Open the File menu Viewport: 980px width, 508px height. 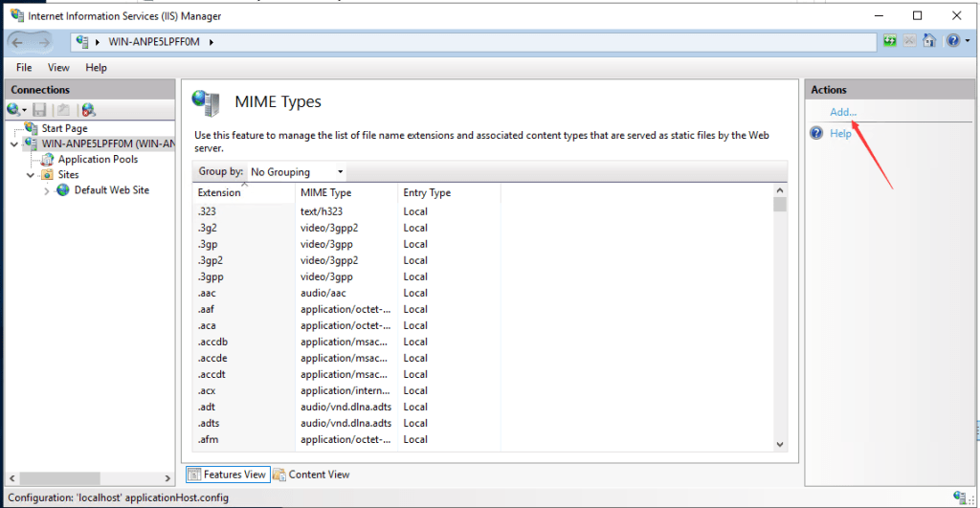tap(24, 68)
